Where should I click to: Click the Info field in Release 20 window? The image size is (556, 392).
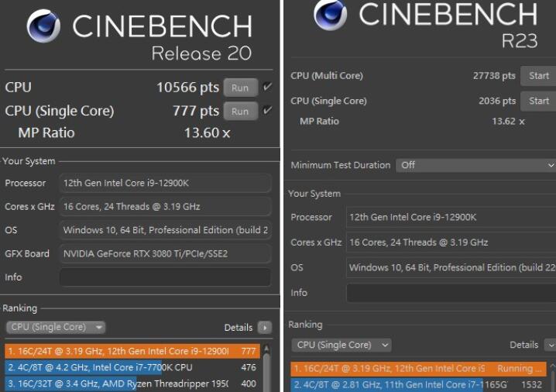pos(165,277)
